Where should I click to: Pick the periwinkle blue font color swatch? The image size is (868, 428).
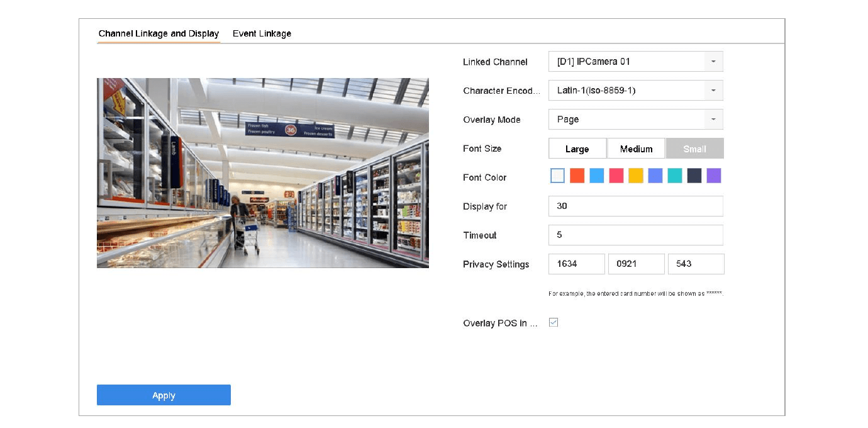[x=655, y=176]
